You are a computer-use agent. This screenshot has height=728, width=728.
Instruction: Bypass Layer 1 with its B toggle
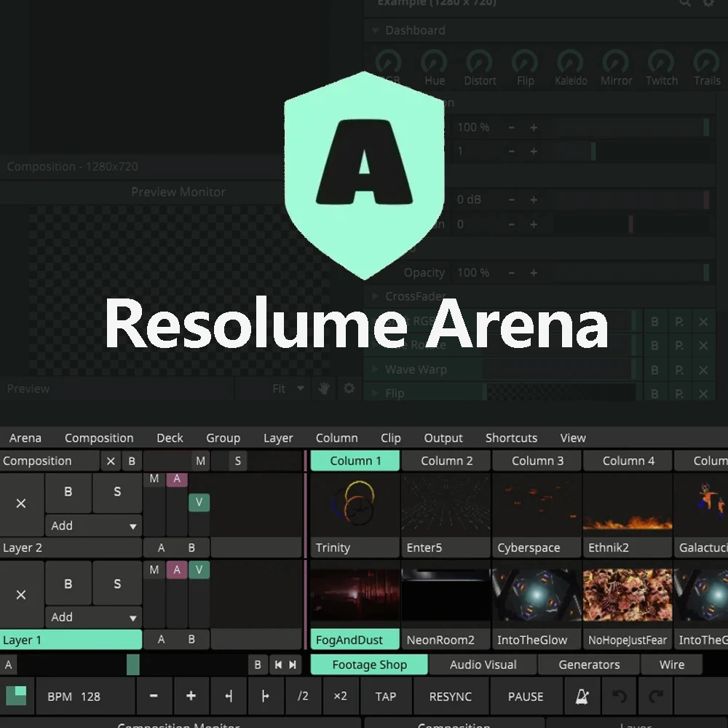[x=68, y=583]
